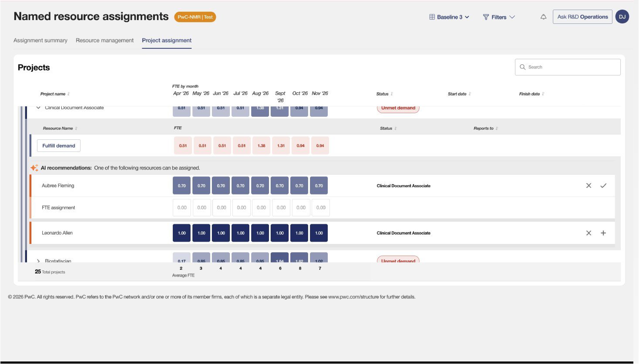Open the Baseline 3 dropdown

449,17
